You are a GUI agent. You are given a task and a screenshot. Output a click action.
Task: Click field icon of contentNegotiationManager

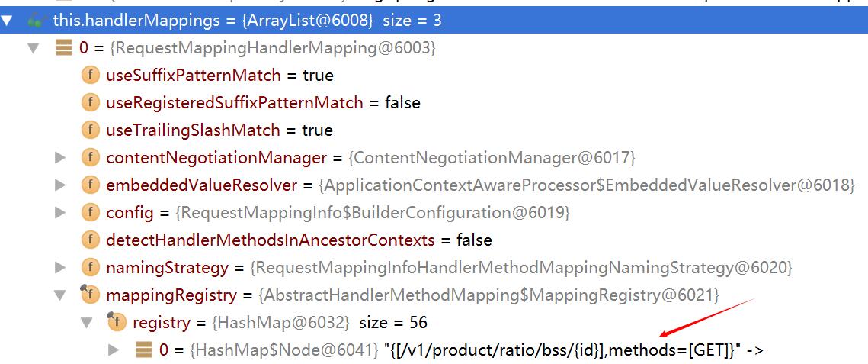pos(91,158)
